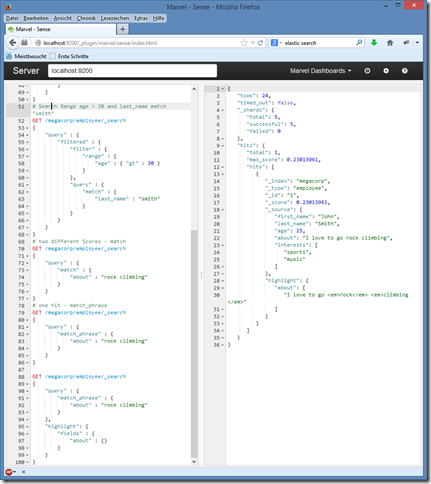
Task: Click the comment 'two different Scores - match'
Action: 79,241
